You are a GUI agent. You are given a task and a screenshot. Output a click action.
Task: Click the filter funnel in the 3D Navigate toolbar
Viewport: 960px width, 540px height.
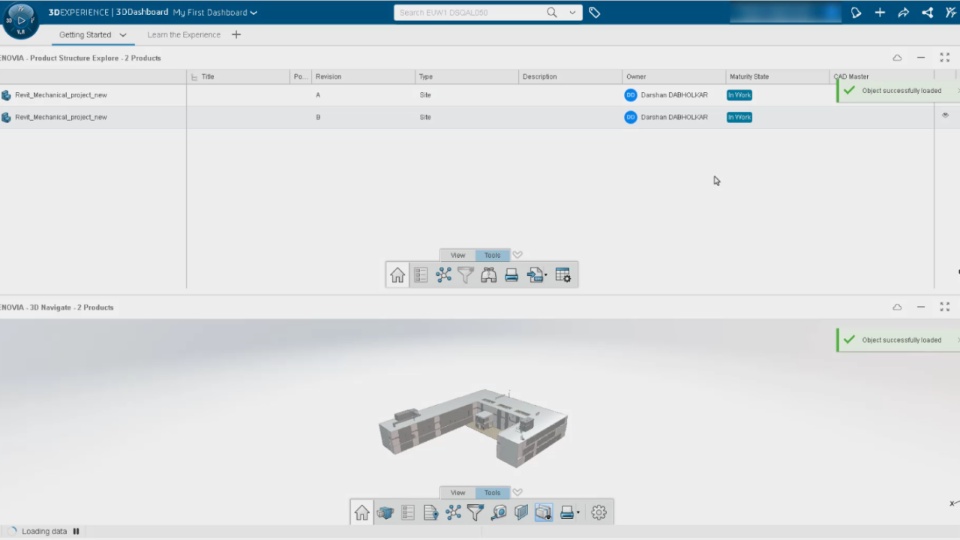point(476,512)
